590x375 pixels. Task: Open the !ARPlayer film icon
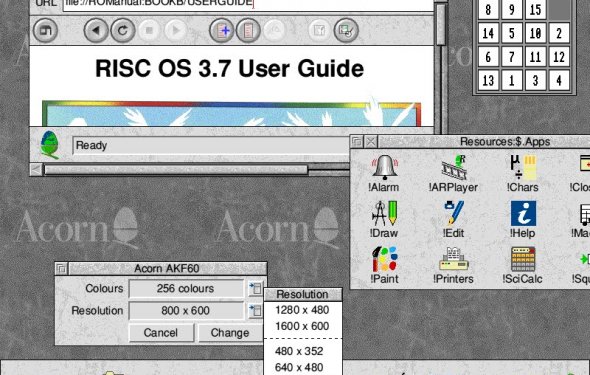tap(453, 173)
